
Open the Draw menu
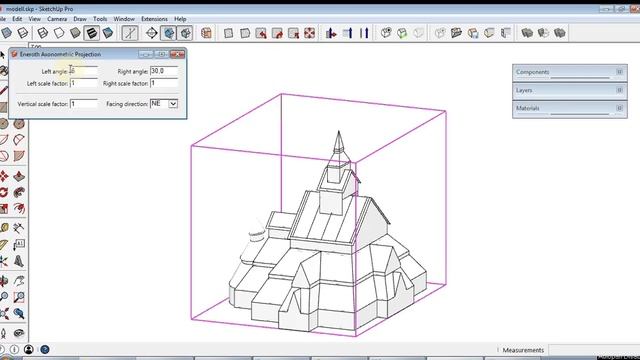coord(80,19)
